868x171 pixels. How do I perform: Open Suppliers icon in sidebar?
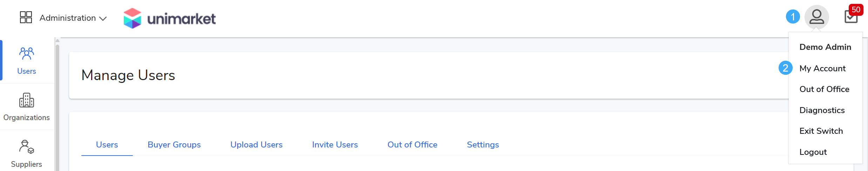[x=27, y=147]
